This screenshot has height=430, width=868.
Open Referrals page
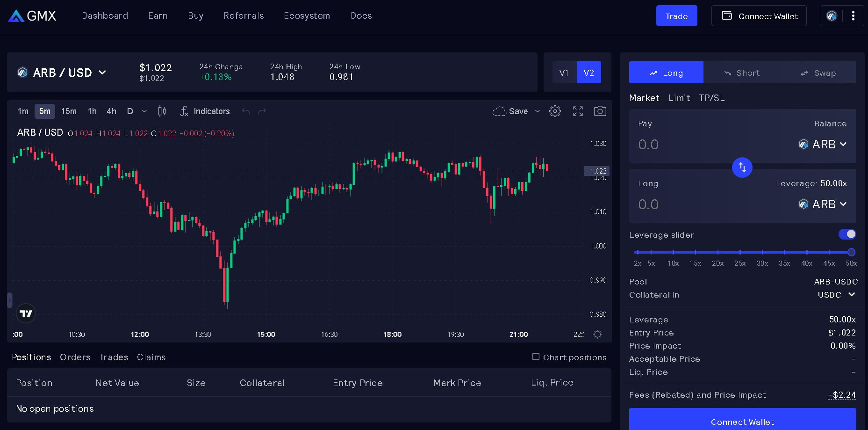[244, 16]
